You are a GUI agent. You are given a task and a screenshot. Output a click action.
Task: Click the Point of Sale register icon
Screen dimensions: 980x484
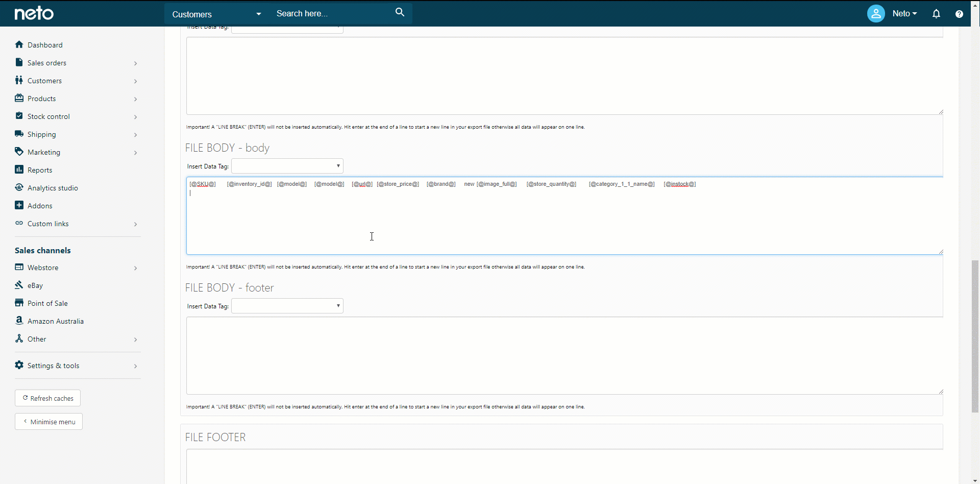pyautogui.click(x=19, y=303)
